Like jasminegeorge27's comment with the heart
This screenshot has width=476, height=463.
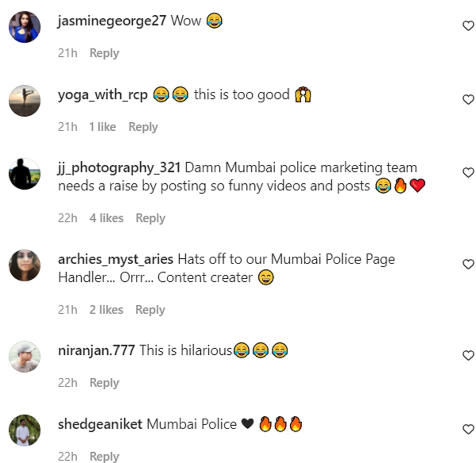[468, 26]
